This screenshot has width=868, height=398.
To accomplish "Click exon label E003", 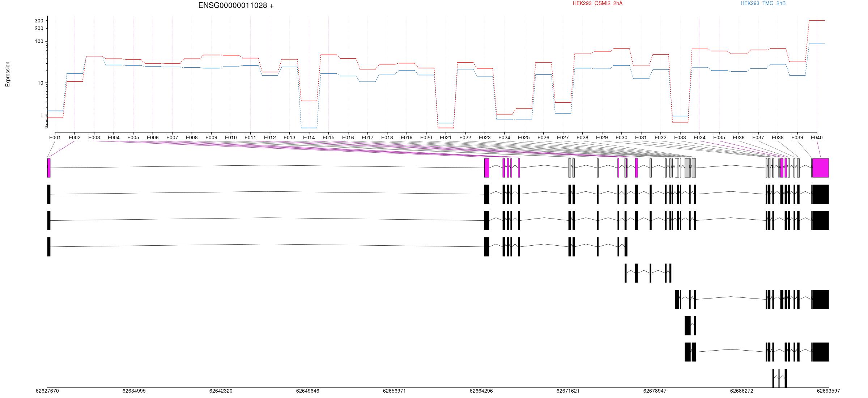I will pos(94,137).
